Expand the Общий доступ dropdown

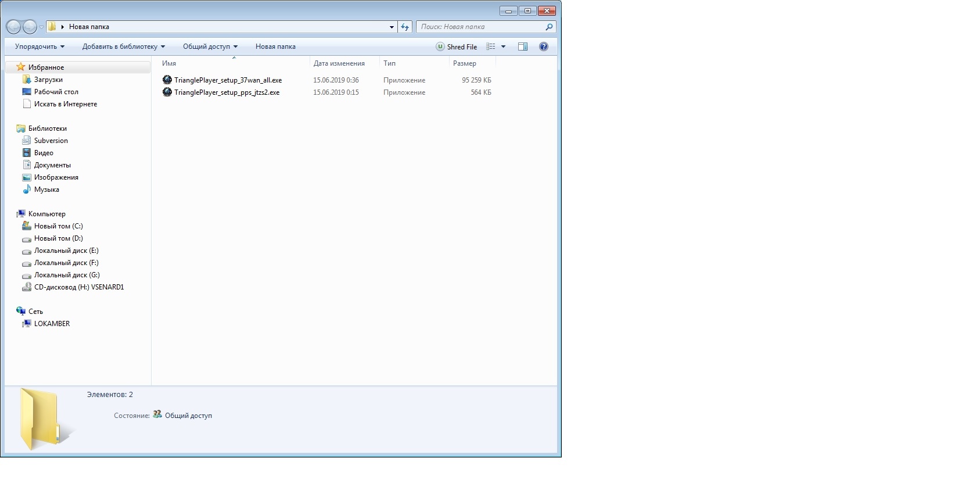coord(210,47)
